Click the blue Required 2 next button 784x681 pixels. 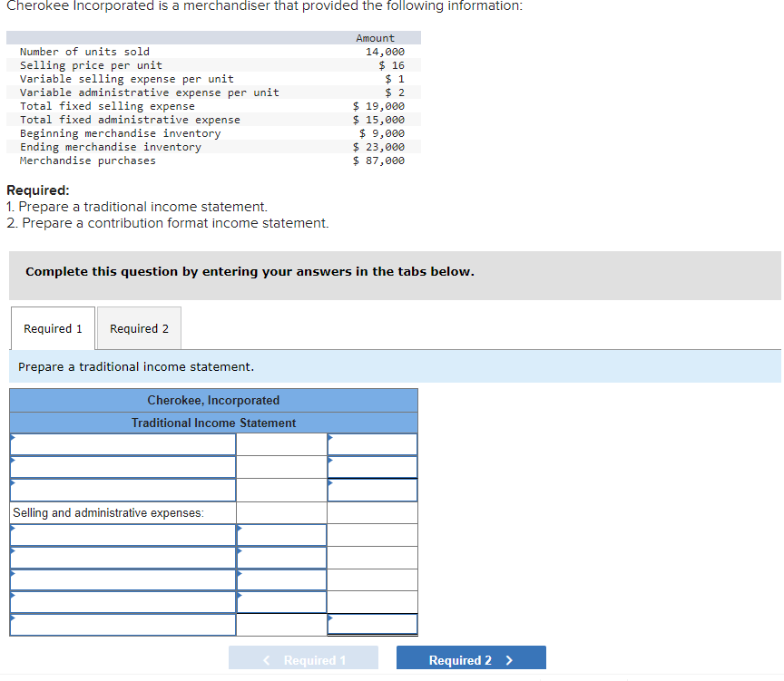[x=471, y=659]
